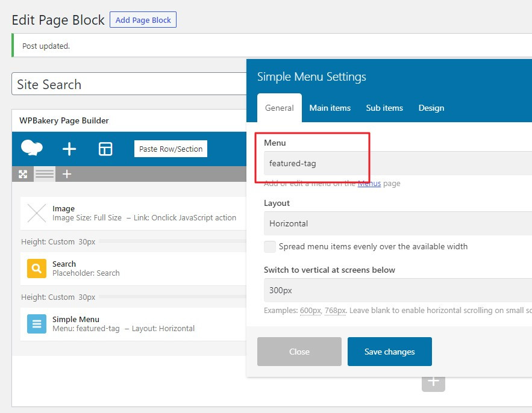This screenshot has height=413, width=532.
Task: Click the Simple Menu Settings title
Action: (311, 76)
